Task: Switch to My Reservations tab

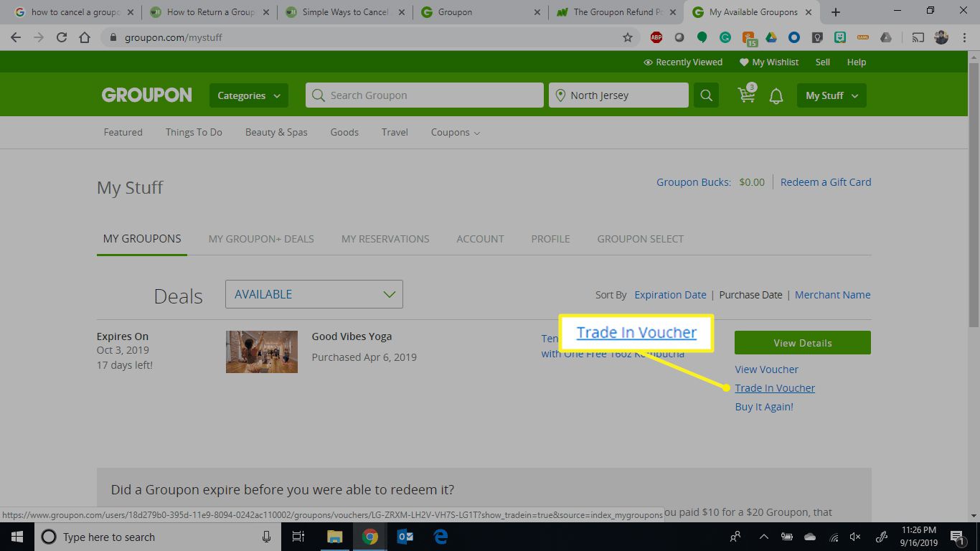Action: click(x=385, y=239)
